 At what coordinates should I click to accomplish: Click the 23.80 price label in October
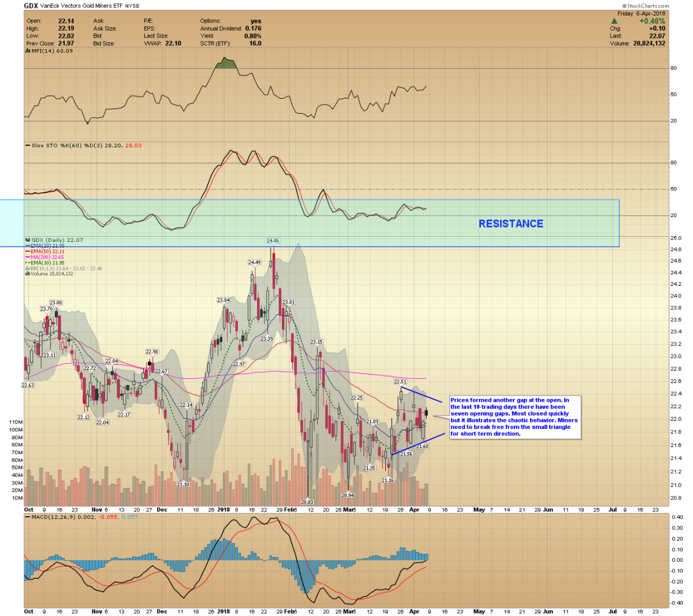55,303
